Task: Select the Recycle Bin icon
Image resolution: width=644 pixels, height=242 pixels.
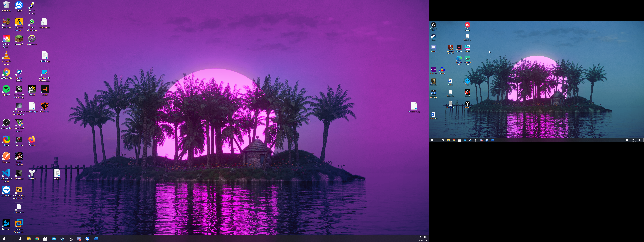Action: [x=6, y=5]
